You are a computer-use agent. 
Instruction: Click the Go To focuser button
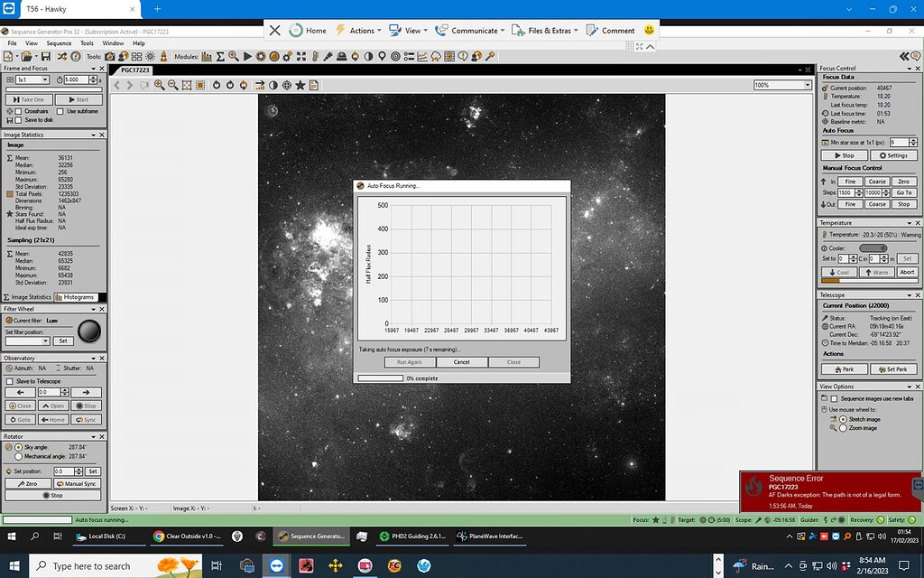tap(904, 193)
